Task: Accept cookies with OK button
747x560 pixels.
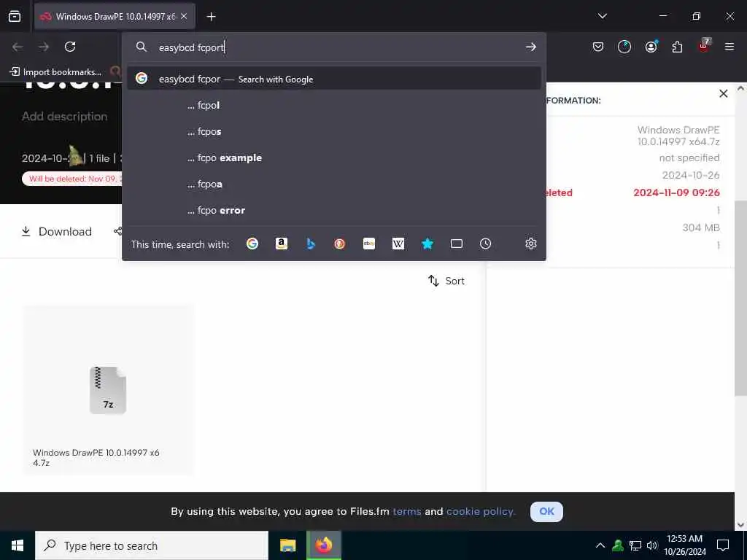Action: point(546,511)
